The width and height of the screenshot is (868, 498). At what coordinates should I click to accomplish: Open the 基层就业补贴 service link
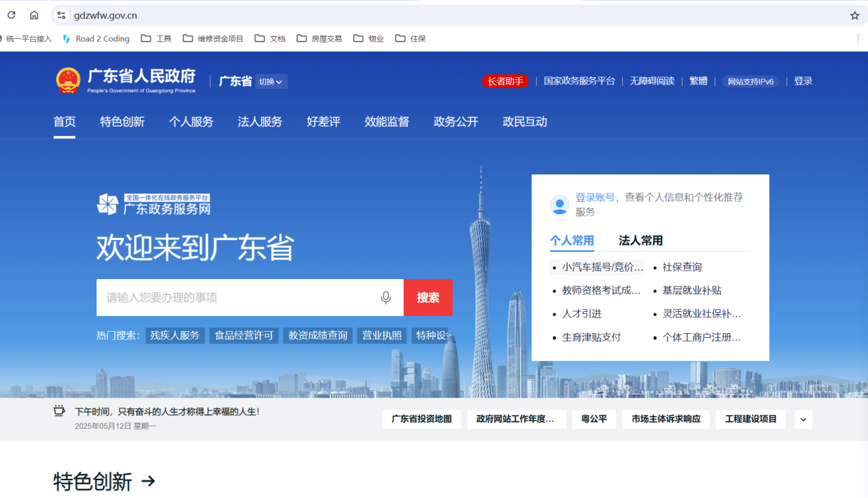coord(691,290)
